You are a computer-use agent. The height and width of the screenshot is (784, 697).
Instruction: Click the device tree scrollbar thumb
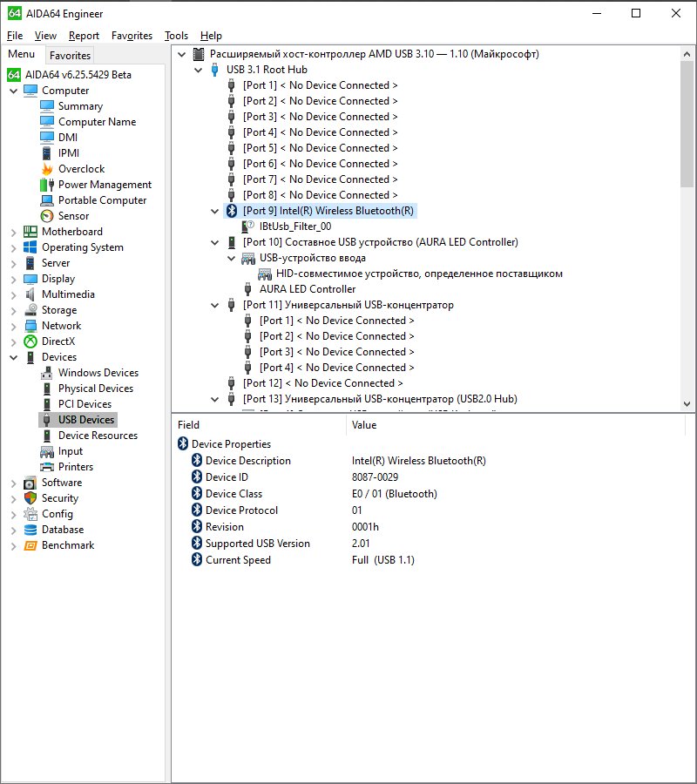(x=687, y=124)
